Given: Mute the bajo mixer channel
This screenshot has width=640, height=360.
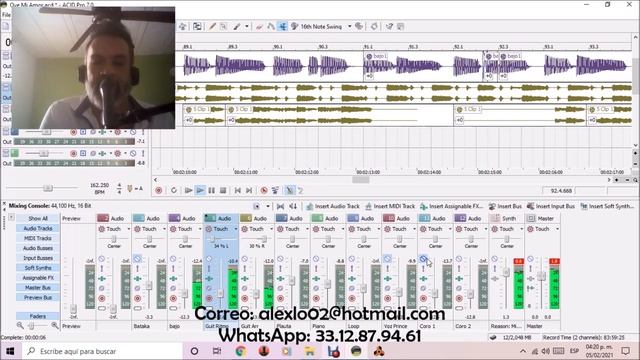Looking at the screenshot, I should click(173, 259).
